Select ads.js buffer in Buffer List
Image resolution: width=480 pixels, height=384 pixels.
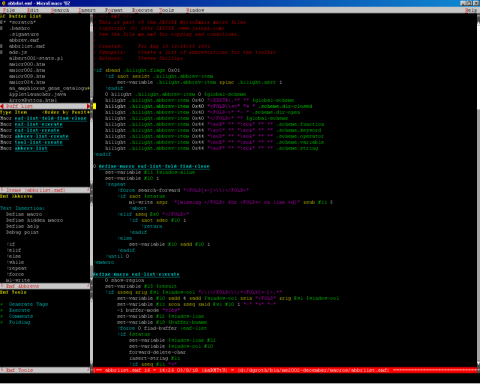(18, 52)
